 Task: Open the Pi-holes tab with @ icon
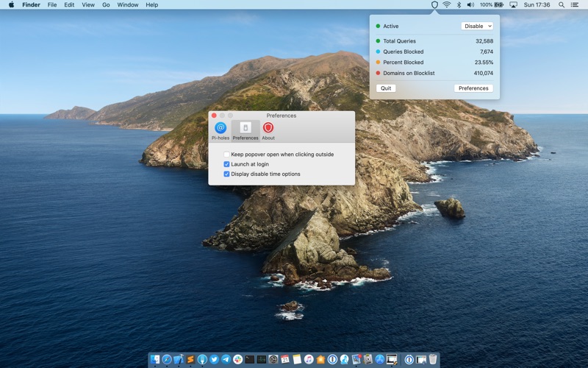pos(220,131)
